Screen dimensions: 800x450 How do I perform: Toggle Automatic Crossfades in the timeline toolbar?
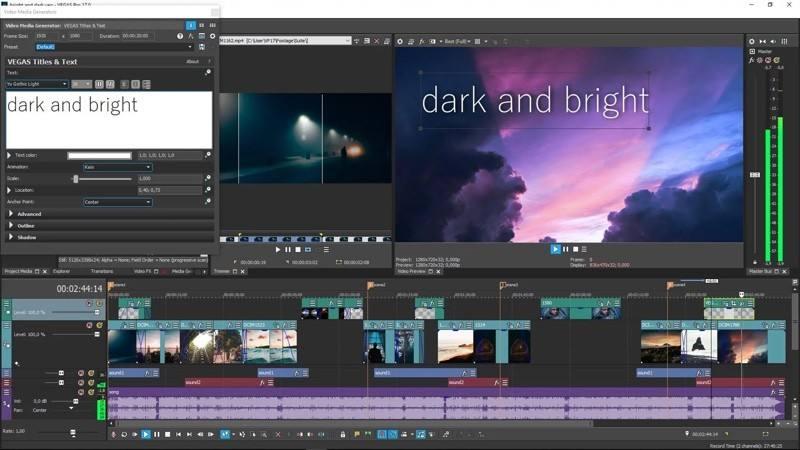point(392,434)
